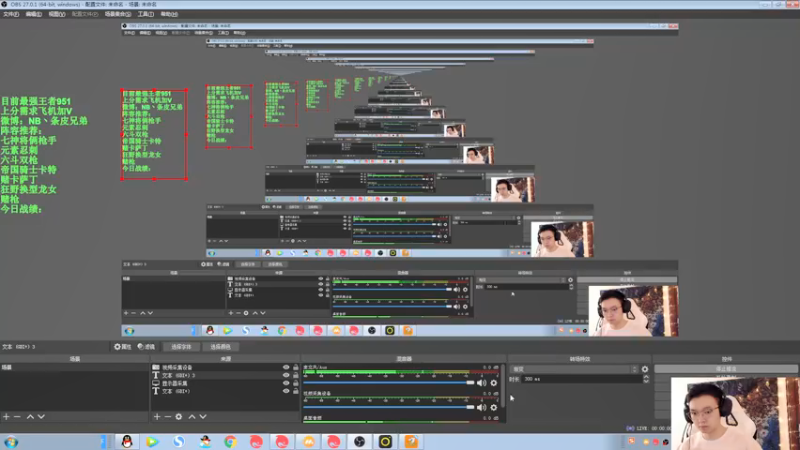The height and width of the screenshot is (450, 800).
Task: Select the large green text source in preview
Action: pos(43,155)
